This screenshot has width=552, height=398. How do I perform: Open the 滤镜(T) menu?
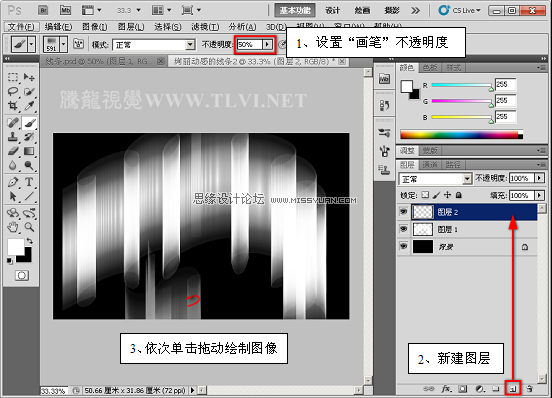pyautogui.click(x=205, y=27)
